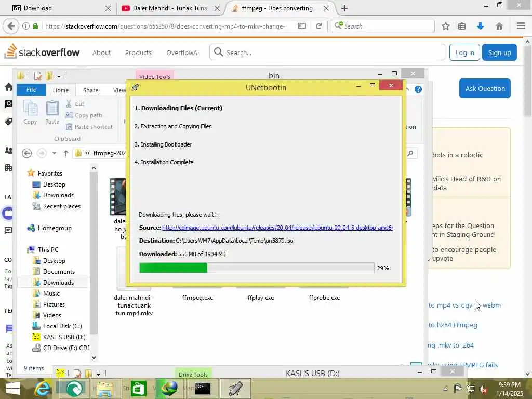Image resolution: width=532 pixels, height=399 pixels.
Task: Click Products in Stack Overflow header
Action: tap(138, 52)
